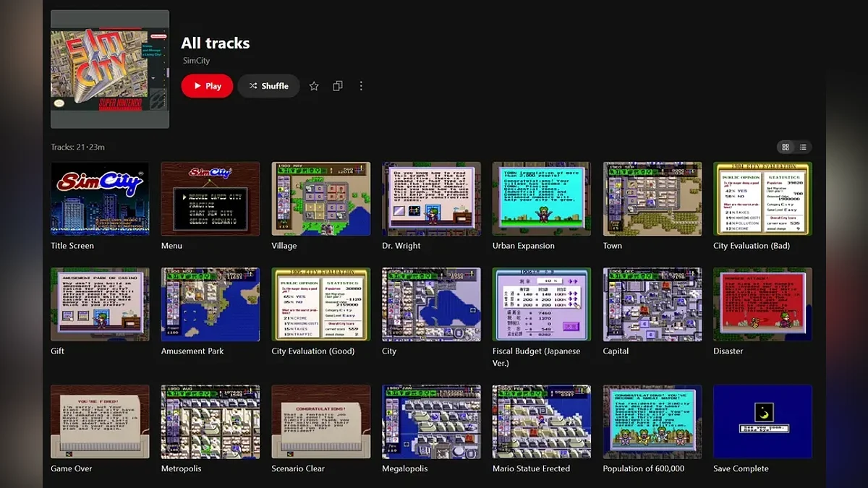Open the Gift track thumbnail
The height and width of the screenshot is (488, 868).
(100, 304)
